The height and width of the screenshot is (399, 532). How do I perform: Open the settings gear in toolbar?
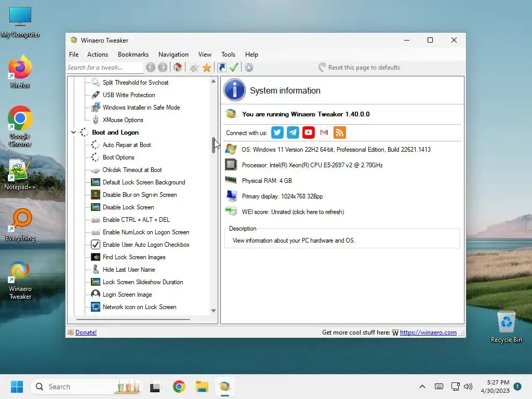(x=249, y=68)
